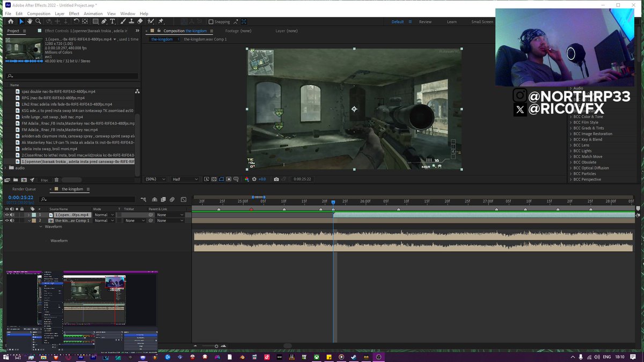Select the Hand tool in toolbar

point(30,21)
